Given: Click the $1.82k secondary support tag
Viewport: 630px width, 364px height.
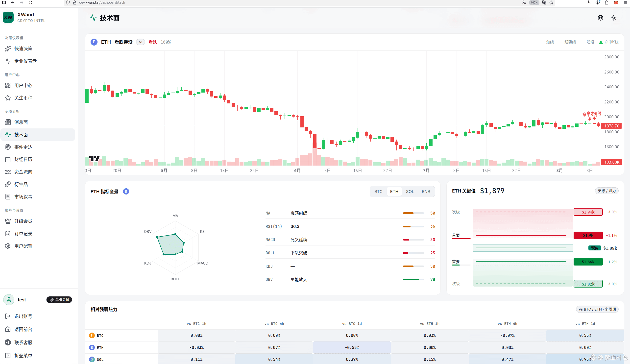Looking at the screenshot, I should click(588, 284).
